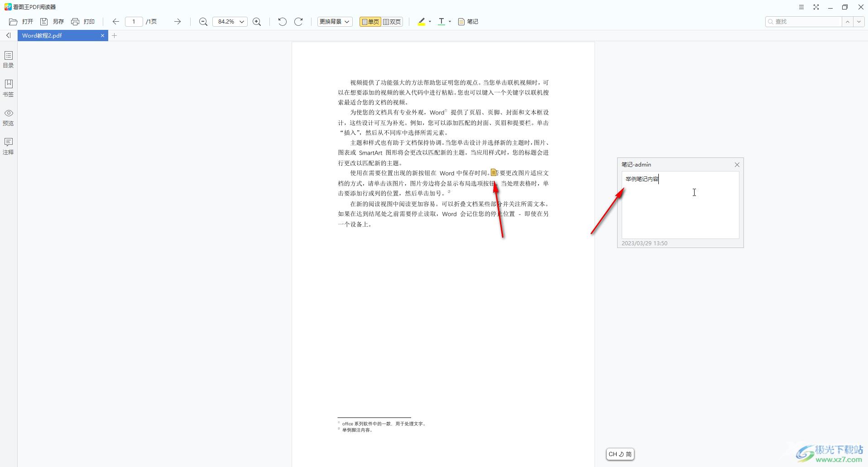This screenshot has height=467, width=868.
Task: Rotate page clockwise
Action: pyautogui.click(x=298, y=22)
